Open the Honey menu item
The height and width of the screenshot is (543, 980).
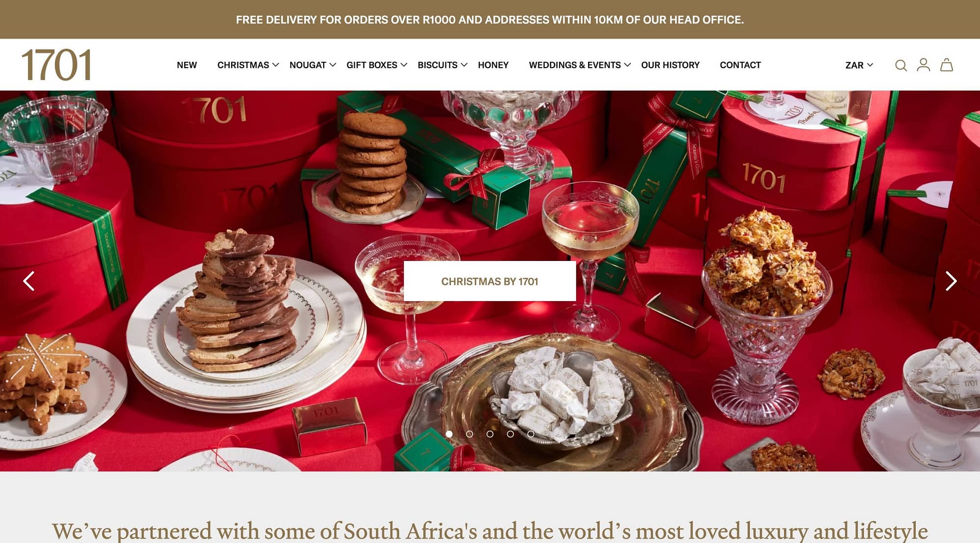click(x=493, y=65)
